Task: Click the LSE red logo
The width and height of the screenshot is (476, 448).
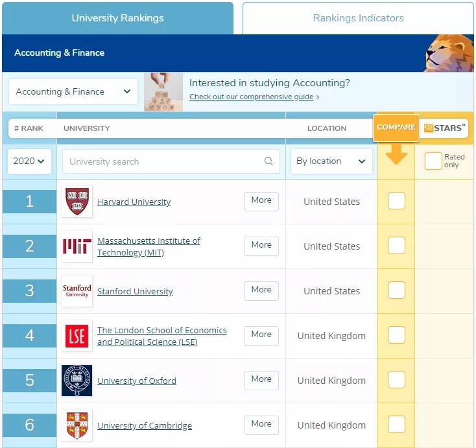Action: [77, 336]
